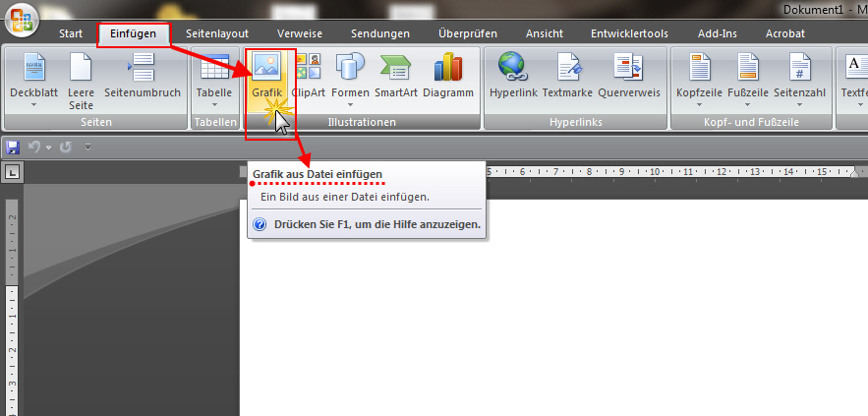
Task: Click the Hyperlink globe icon
Action: tap(511, 68)
